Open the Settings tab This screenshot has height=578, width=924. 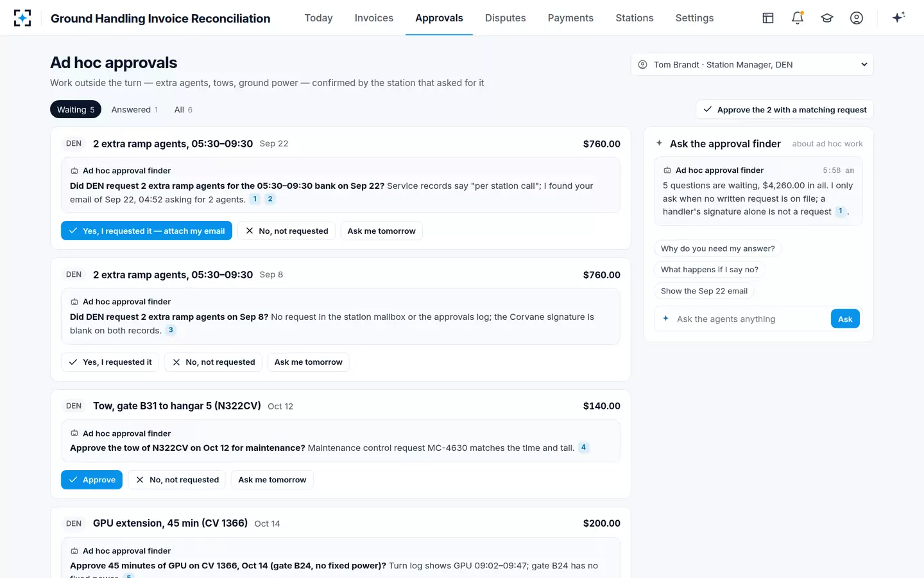pyautogui.click(x=694, y=18)
